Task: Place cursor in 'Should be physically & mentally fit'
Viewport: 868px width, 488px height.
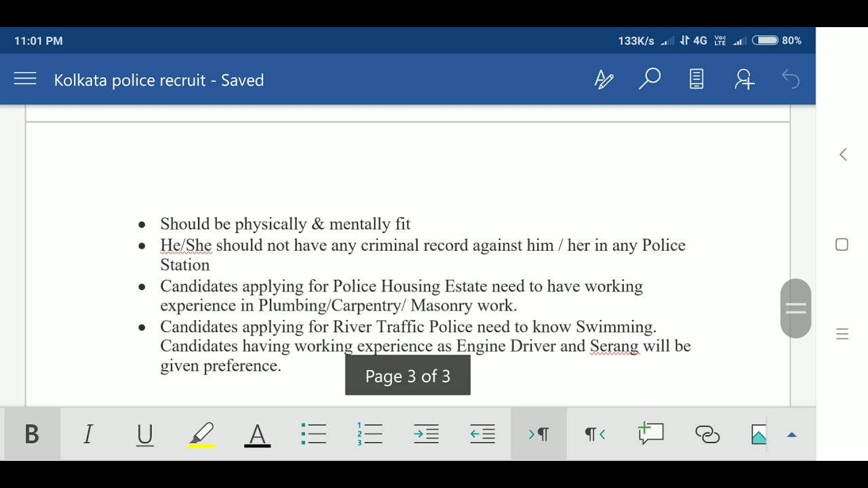Action: pyautogui.click(x=285, y=224)
